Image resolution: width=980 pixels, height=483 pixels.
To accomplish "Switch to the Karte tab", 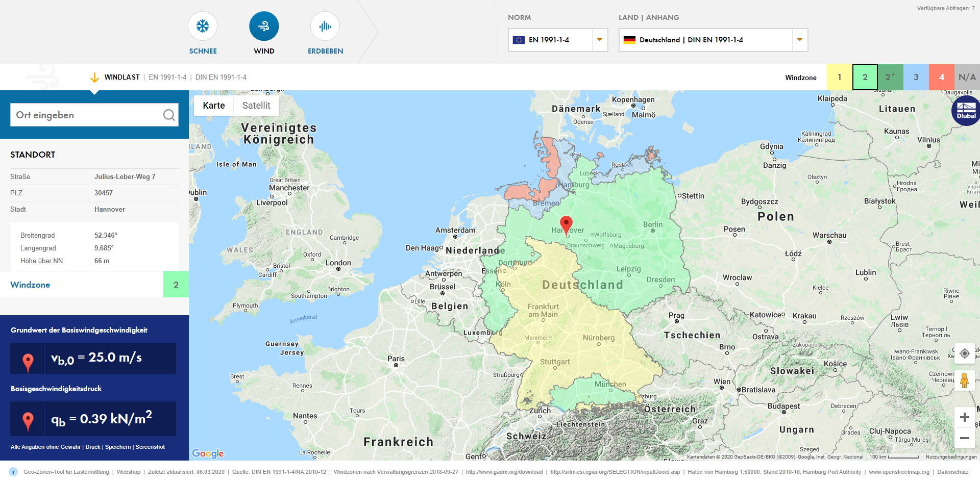I will point(213,106).
